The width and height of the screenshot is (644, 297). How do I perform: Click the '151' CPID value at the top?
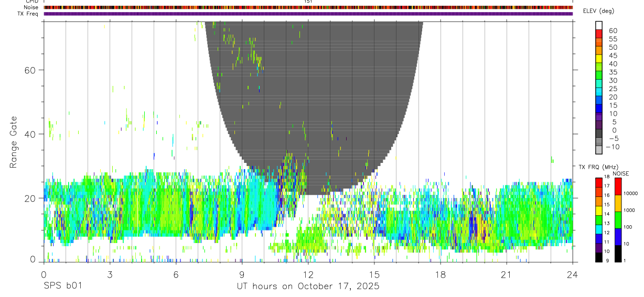(x=308, y=2)
